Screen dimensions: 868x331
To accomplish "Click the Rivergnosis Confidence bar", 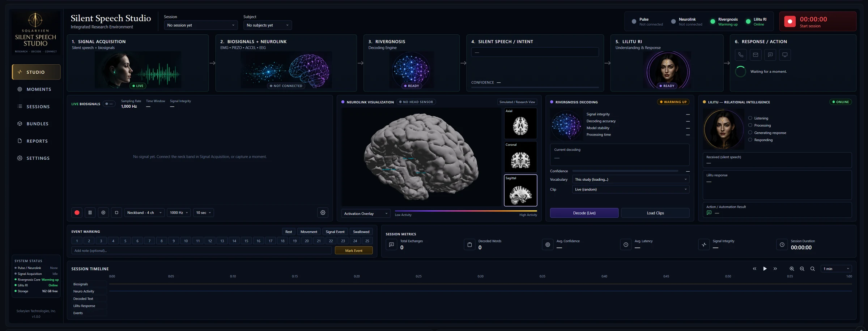I will pos(625,171).
